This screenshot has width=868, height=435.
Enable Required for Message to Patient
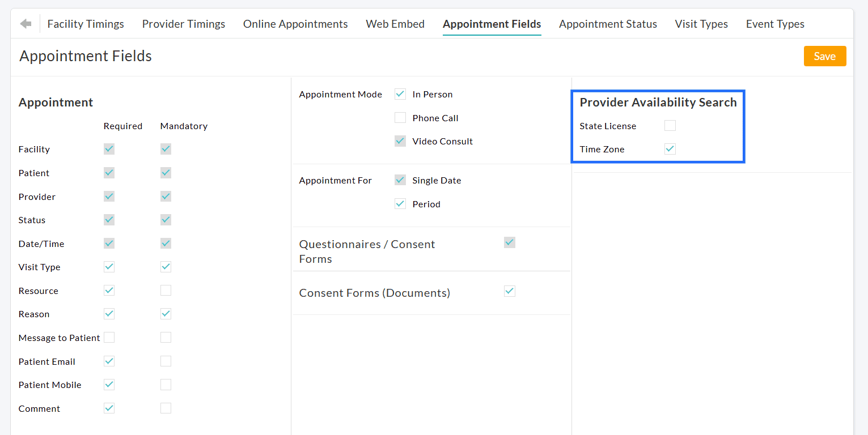109,337
